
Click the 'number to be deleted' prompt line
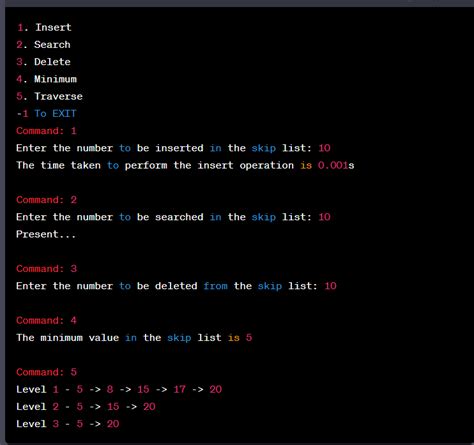click(176, 286)
